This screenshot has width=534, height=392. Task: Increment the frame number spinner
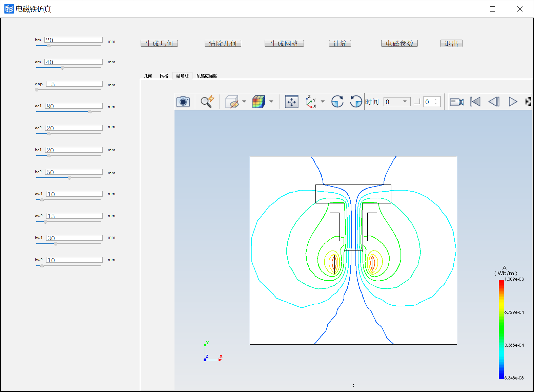[436, 100]
